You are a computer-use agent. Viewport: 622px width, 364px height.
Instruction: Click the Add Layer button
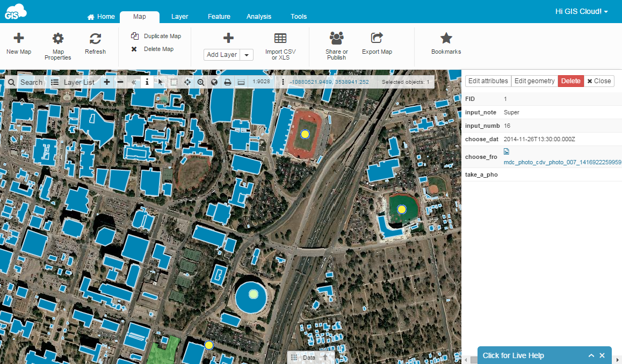coord(222,55)
